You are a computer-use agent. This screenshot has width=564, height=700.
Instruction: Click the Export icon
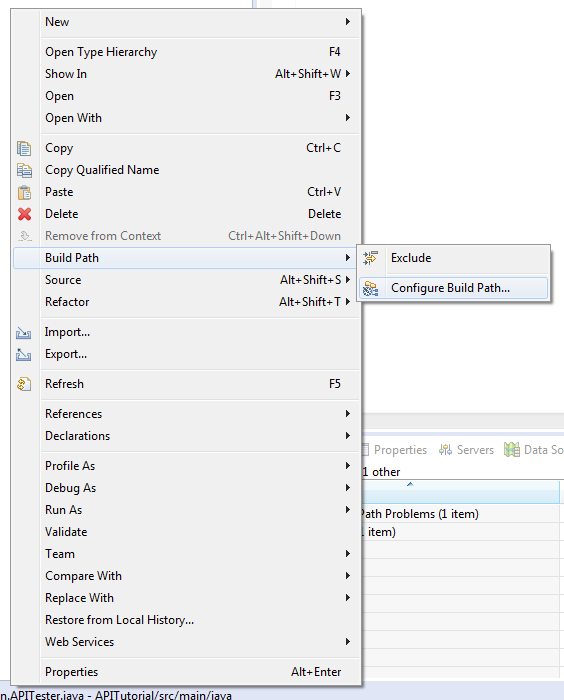click(x=24, y=354)
